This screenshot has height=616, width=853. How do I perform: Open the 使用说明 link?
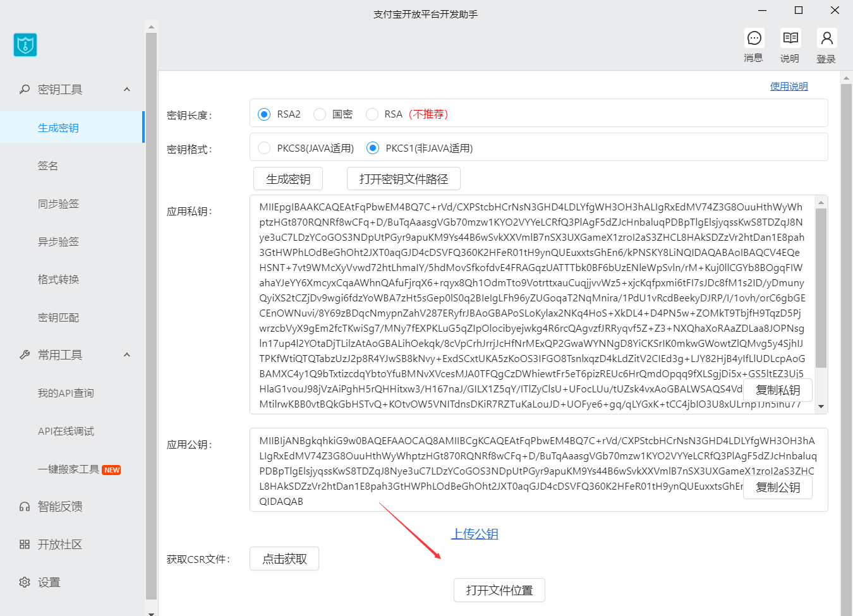789,87
